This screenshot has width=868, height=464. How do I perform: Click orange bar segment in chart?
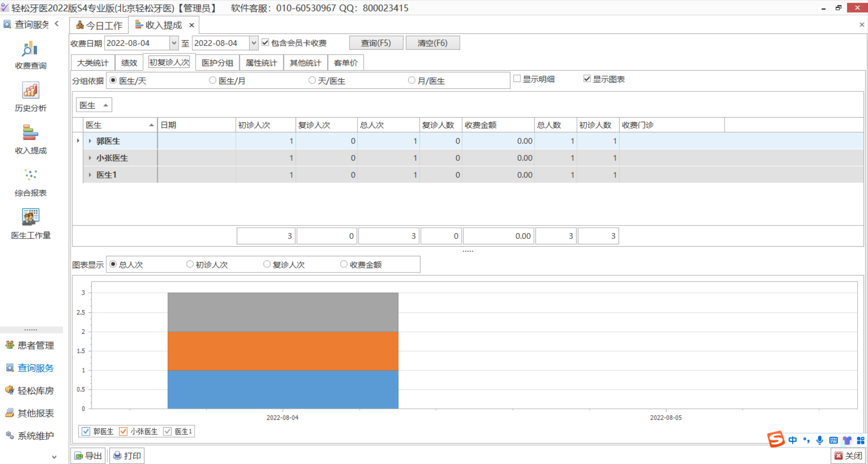[283, 351]
